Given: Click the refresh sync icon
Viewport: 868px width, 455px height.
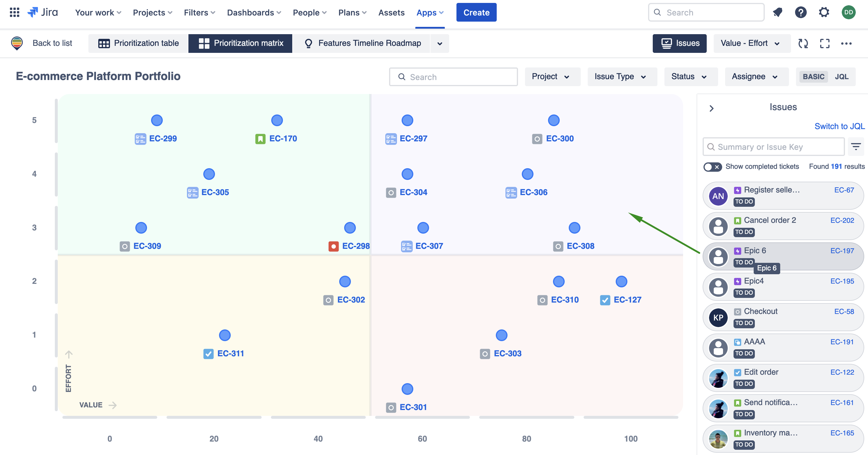Looking at the screenshot, I should pyautogui.click(x=803, y=43).
